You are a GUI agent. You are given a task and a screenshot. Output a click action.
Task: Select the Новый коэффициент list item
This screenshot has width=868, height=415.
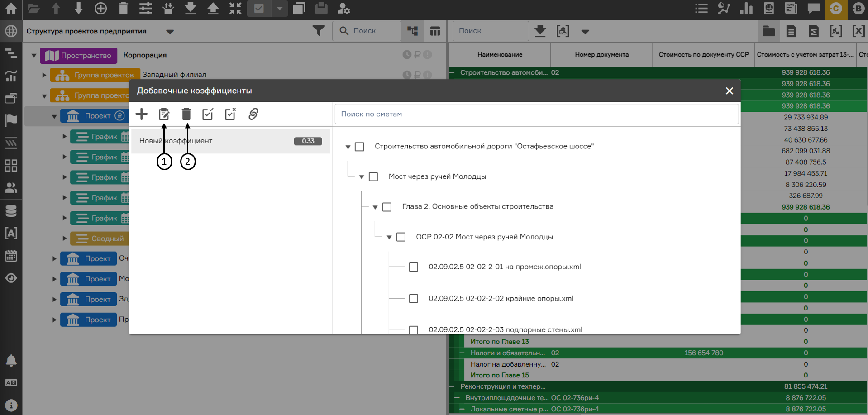(231, 141)
